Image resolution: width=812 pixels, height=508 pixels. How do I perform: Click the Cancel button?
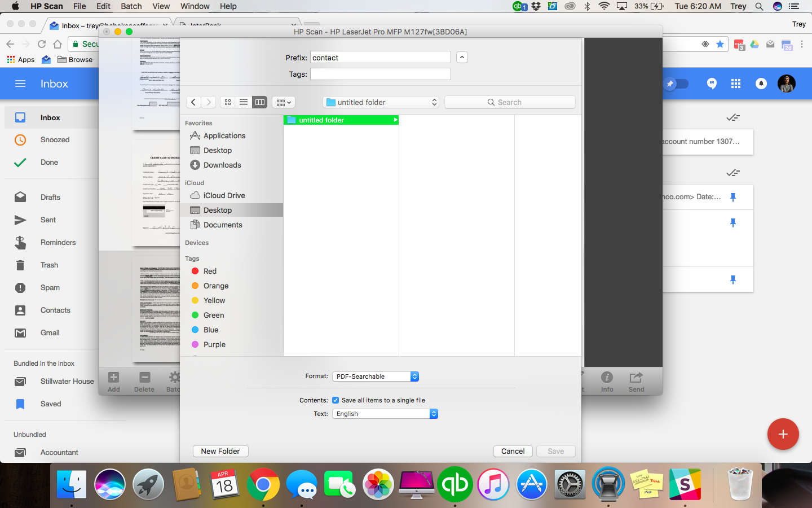coord(513,451)
